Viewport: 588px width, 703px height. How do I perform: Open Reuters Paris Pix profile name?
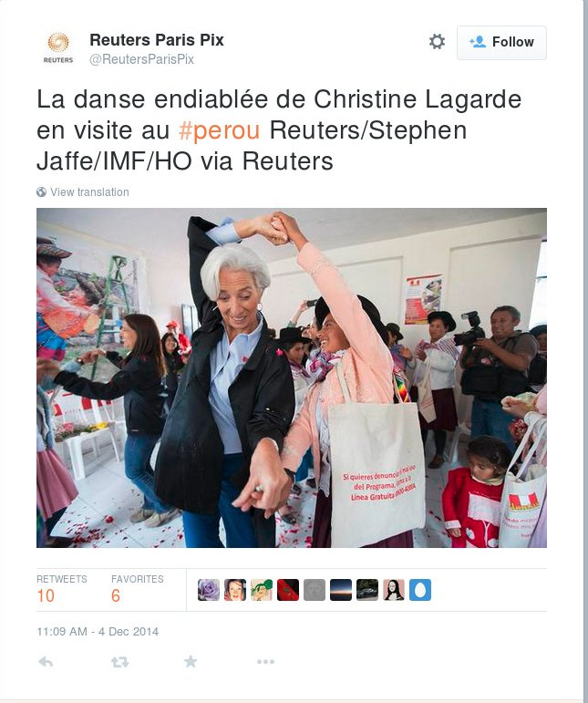pyautogui.click(x=157, y=40)
